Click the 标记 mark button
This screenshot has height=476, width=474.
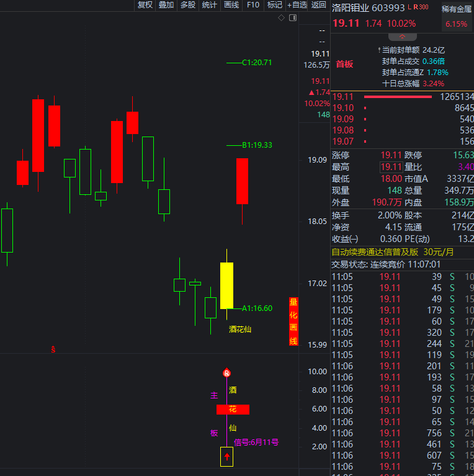tap(275, 5)
